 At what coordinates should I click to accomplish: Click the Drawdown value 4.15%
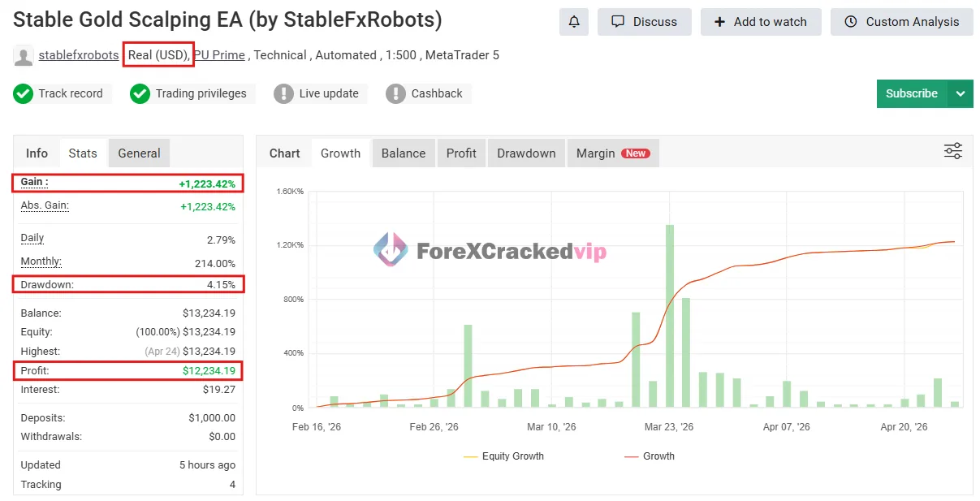pyautogui.click(x=221, y=285)
